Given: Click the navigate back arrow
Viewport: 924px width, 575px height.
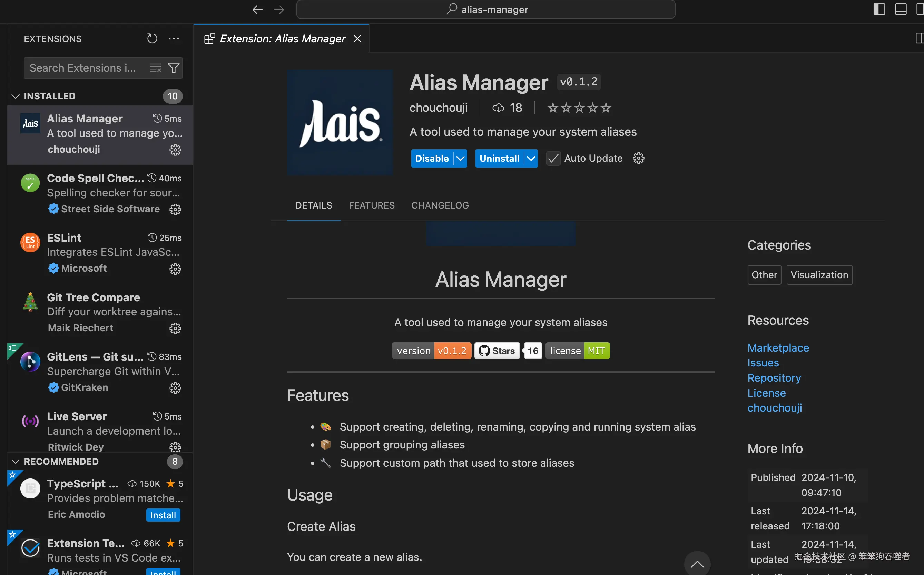Looking at the screenshot, I should point(258,10).
